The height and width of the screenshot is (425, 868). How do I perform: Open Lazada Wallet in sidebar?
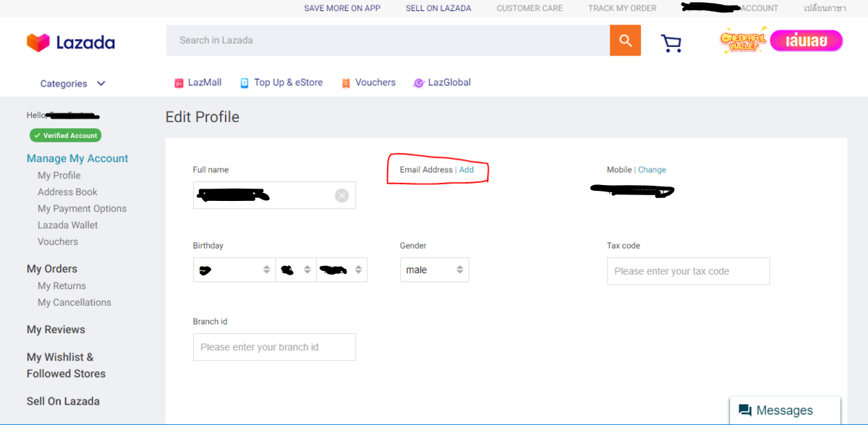pyautogui.click(x=67, y=226)
